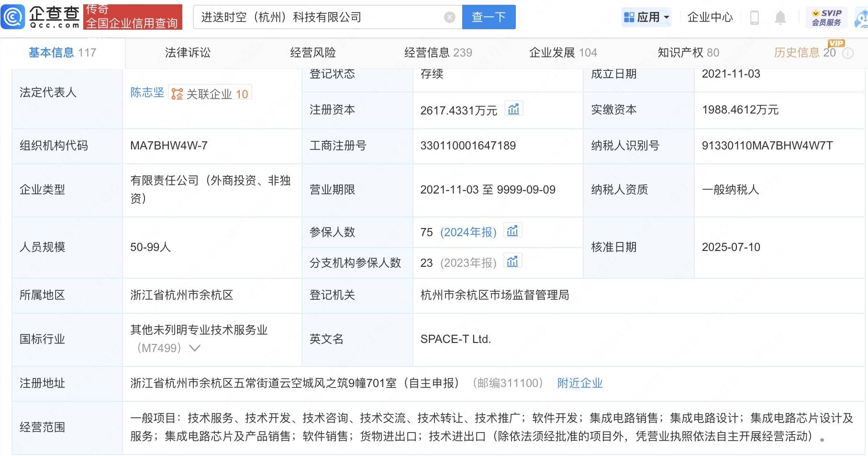Screen dimensions: 868x456
Task: Click business term 2021-11-03 至 9999-09-09
Action: 488,190
